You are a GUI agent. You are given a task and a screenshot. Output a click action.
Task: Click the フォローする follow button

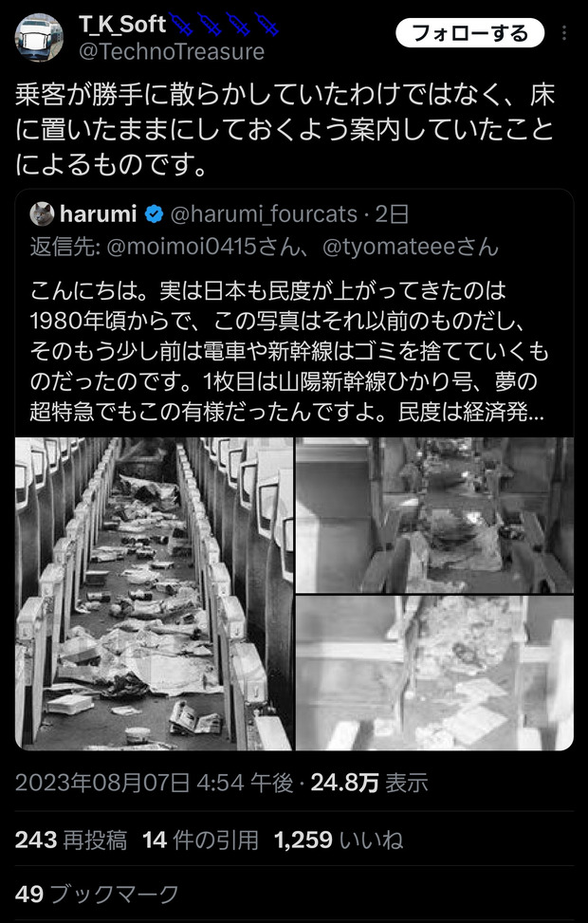click(469, 33)
